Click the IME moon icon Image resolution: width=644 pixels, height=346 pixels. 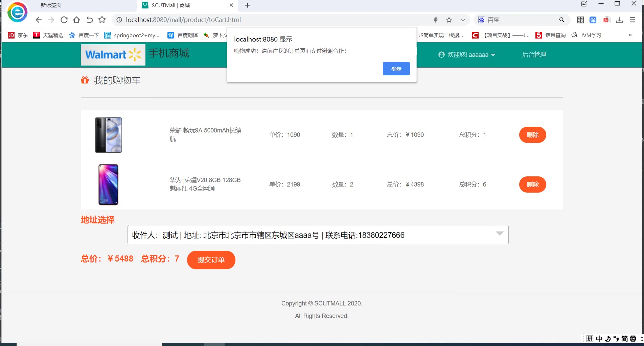608,339
